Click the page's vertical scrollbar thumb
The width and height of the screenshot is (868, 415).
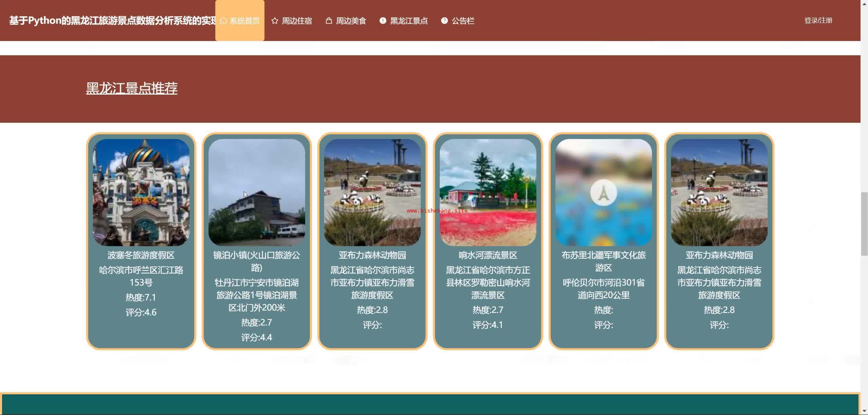[x=864, y=224]
